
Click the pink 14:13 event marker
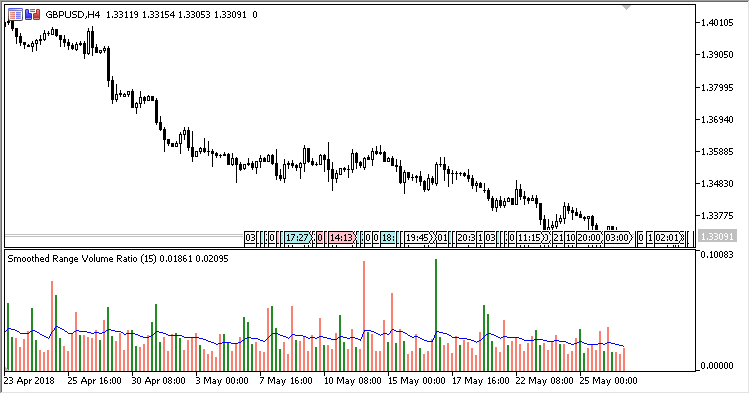(x=342, y=238)
